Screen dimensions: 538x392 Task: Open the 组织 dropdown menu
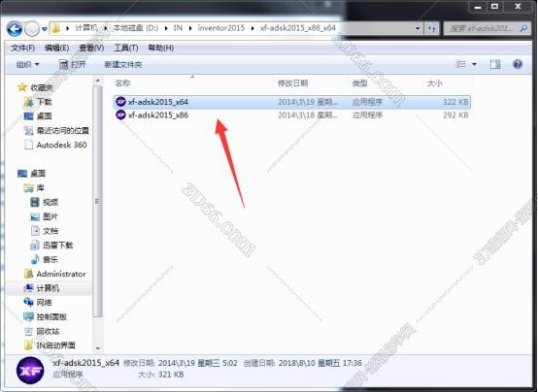pyautogui.click(x=27, y=64)
